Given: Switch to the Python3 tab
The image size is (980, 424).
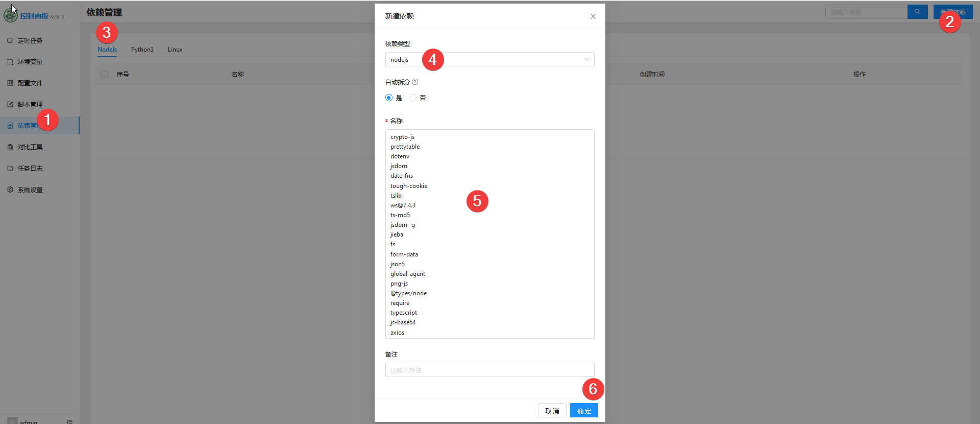Looking at the screenshot, I should [142, 50].
